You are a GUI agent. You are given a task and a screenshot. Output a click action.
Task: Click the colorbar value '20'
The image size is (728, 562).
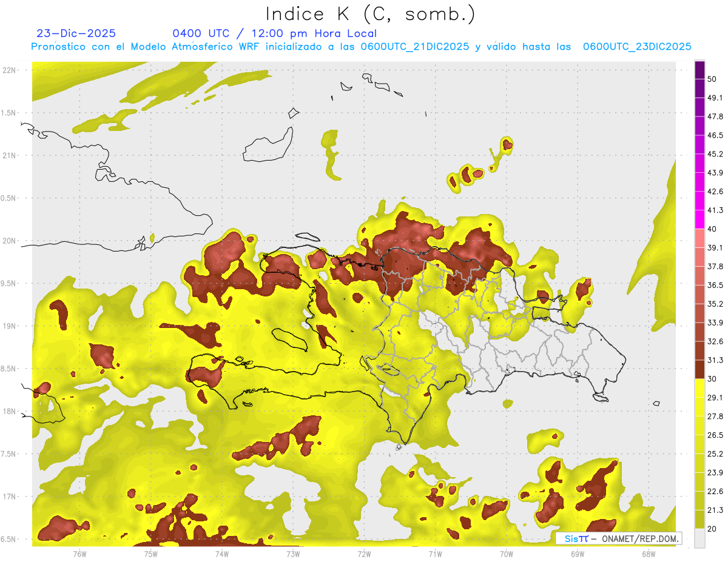712,529
